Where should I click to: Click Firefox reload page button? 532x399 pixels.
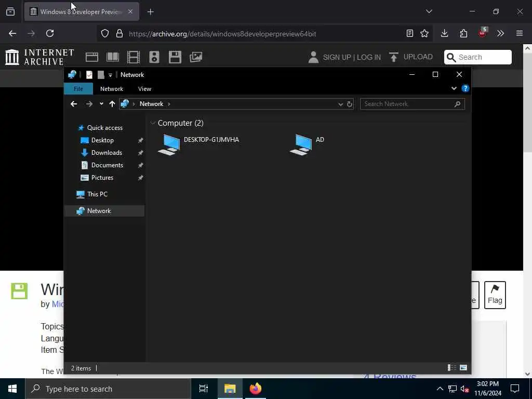(50, 33)
